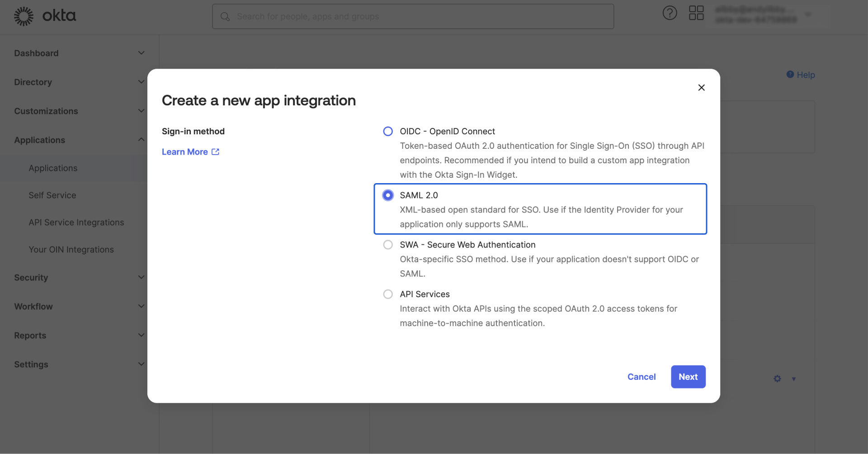Close the app integration dialog

701,87
